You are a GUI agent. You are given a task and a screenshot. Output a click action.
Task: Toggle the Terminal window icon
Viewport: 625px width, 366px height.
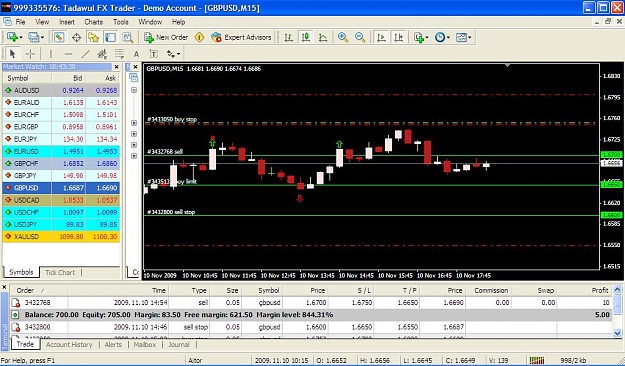tap(110, 37)
